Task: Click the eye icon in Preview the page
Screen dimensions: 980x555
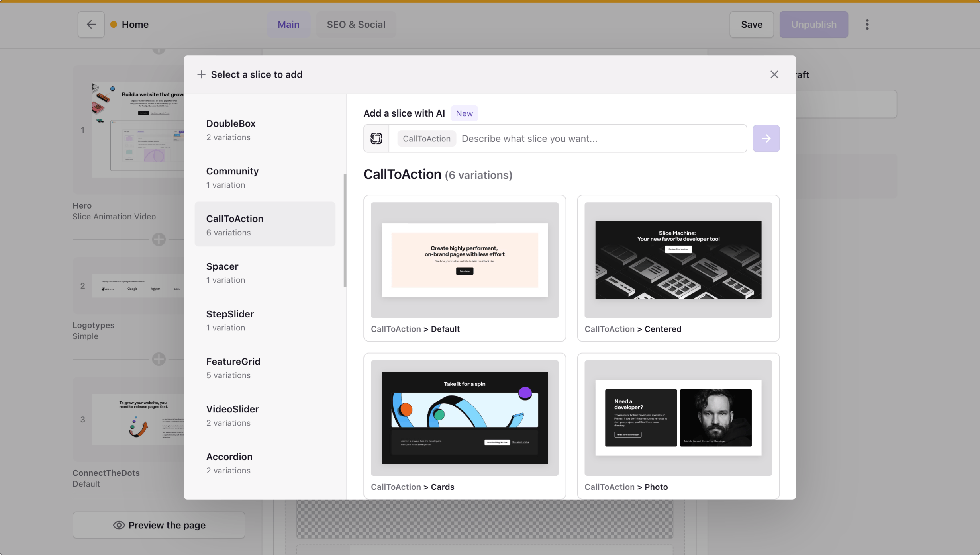Action: [119, 525]
